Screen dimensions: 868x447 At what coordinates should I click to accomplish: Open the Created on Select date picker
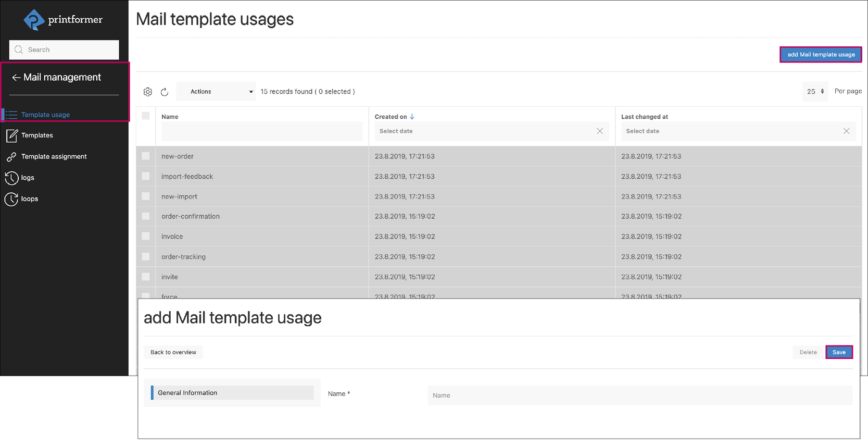click(x=484, y=131)
